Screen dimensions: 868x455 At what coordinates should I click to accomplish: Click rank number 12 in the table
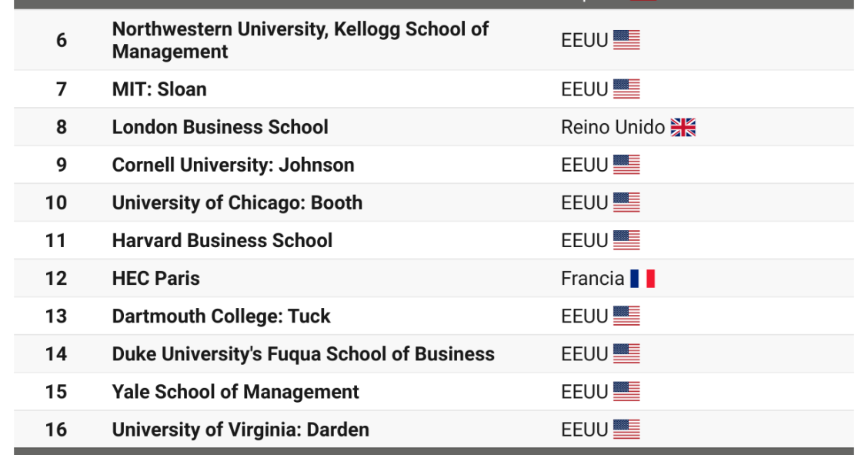click(x=56, y=279)
